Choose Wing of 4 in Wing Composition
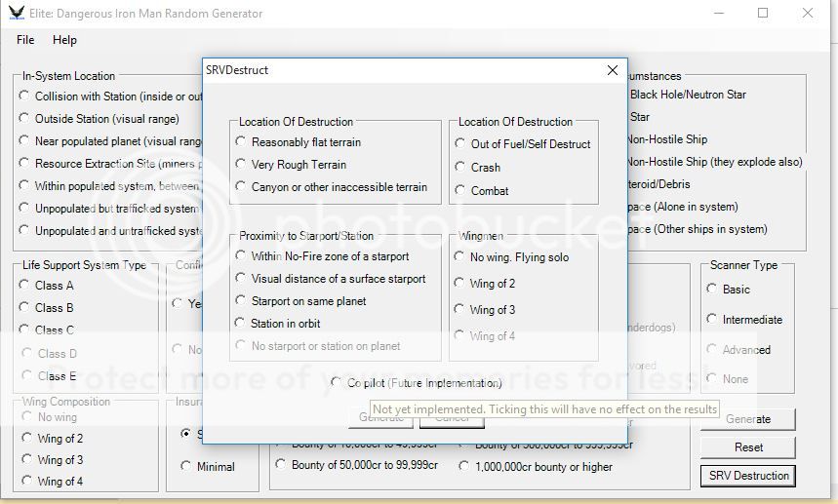This screenshot has width=838, height=504. 53,481
